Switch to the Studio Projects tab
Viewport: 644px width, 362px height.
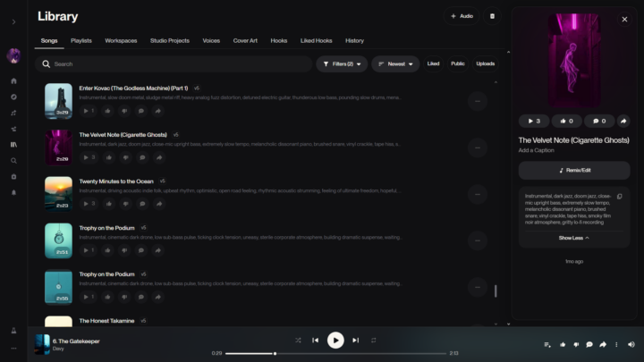pos(170,40)
